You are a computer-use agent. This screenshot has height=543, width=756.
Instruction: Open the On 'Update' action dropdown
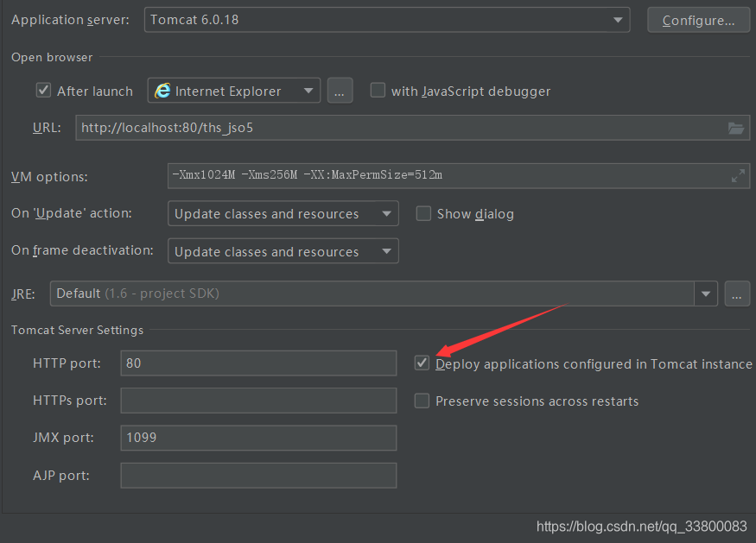coord(283,213)
